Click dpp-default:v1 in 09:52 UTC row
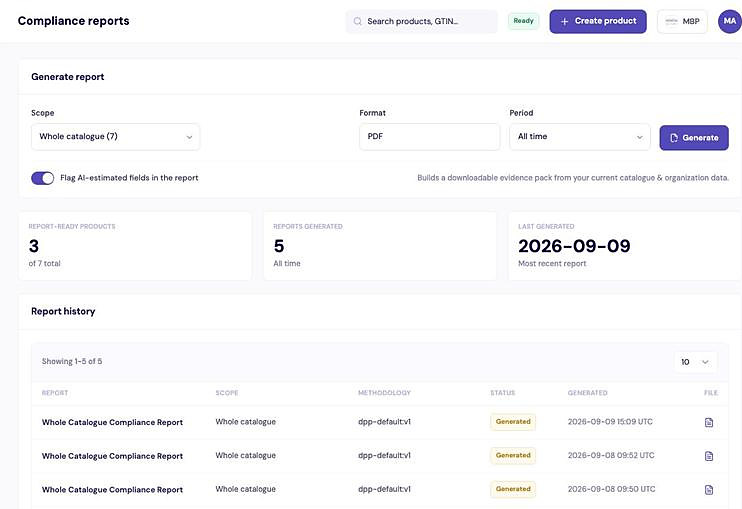 (x=384, y=455)
